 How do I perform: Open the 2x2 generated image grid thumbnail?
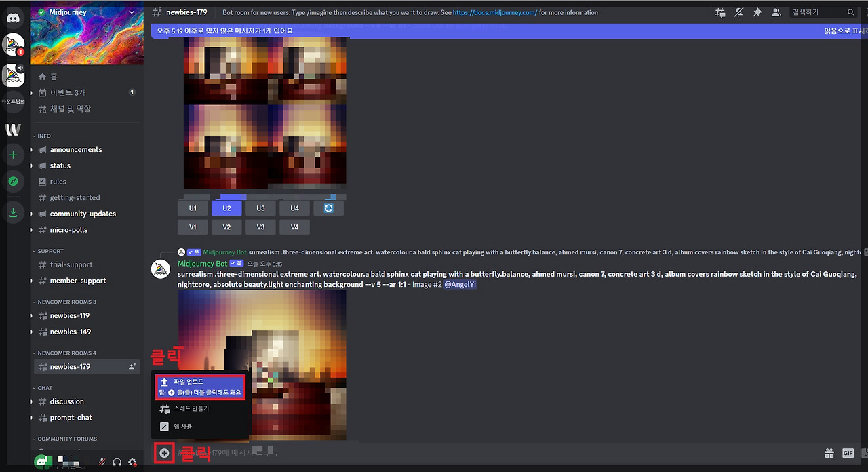coord(264,113)
